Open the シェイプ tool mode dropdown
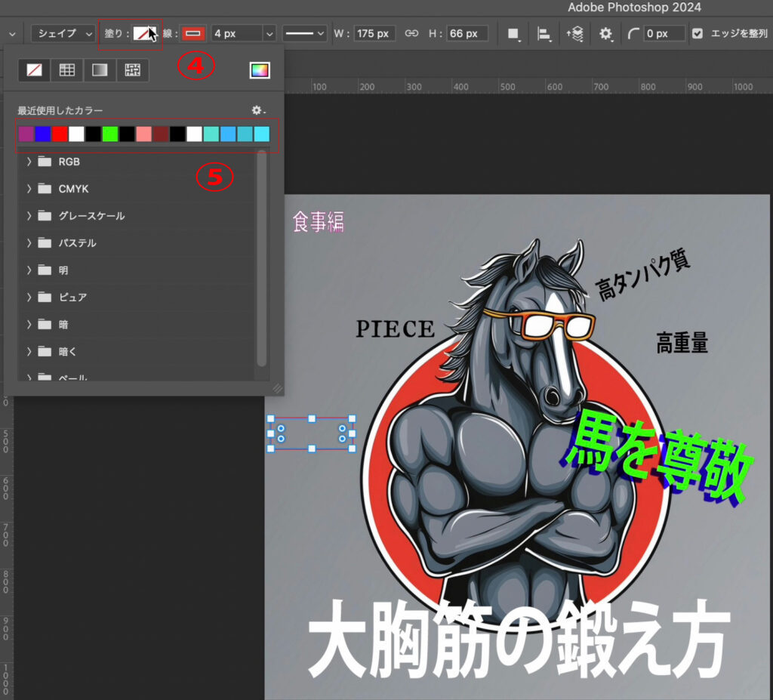The width and height of the screenshot is (773, 700). coord(63,33)
